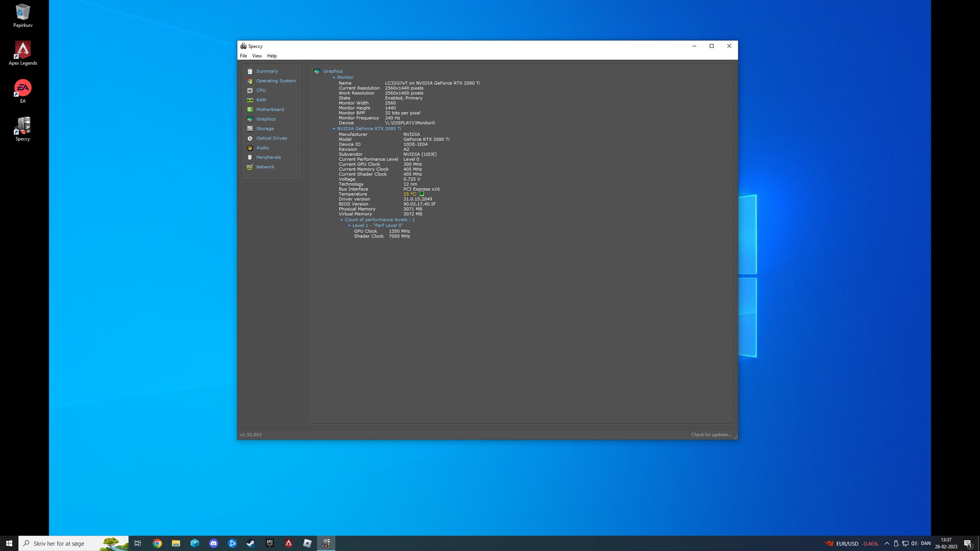
Task: Open the Windows Start menu
Action: [x=9, y=543]
